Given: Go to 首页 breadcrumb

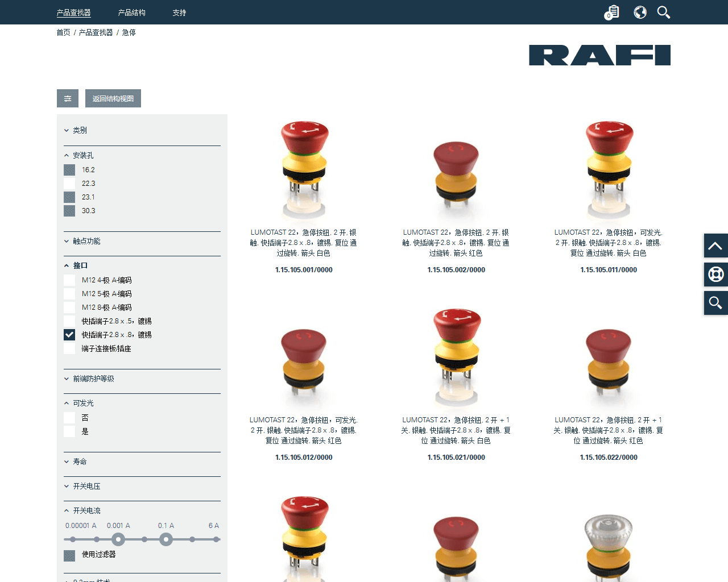Looking at the screenshot, I should pos(63,32).
